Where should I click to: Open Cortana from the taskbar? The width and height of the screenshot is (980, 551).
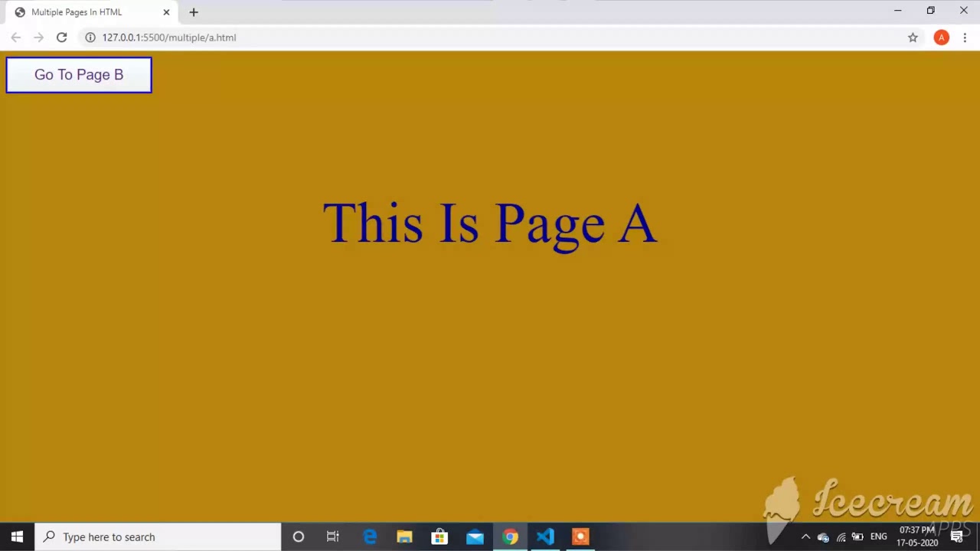point(299,536)
